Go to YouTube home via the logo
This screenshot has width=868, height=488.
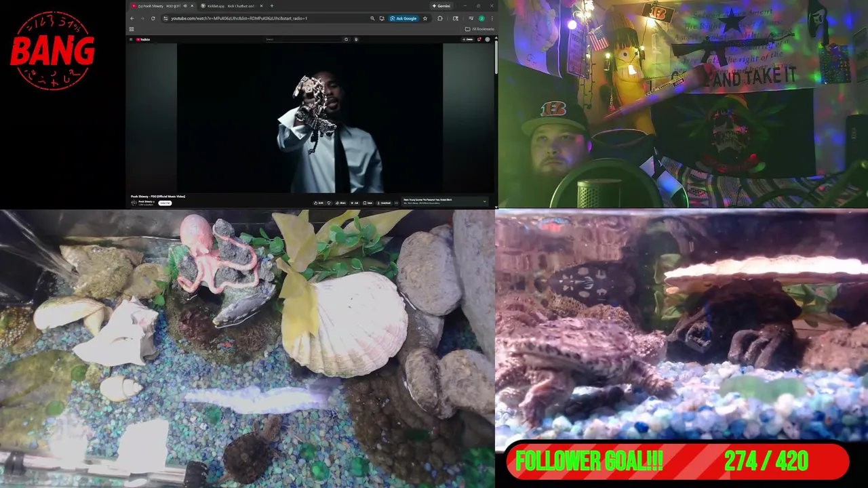(143, 39)
